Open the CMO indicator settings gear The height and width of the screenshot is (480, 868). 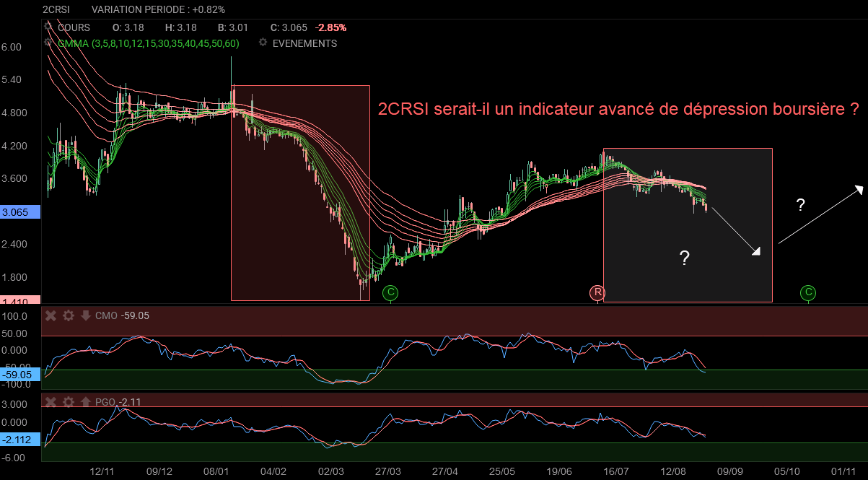(x=69, y=315)
